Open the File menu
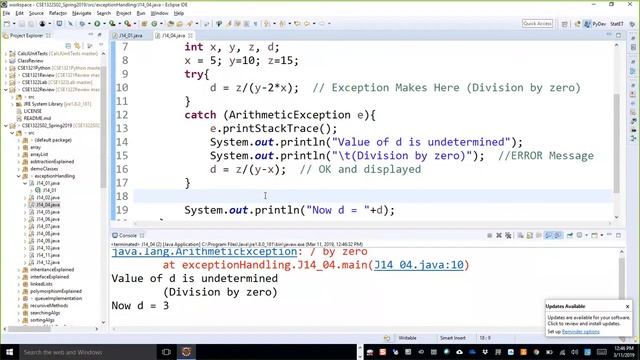Screen dimensions: 640x360 (6, 13)
